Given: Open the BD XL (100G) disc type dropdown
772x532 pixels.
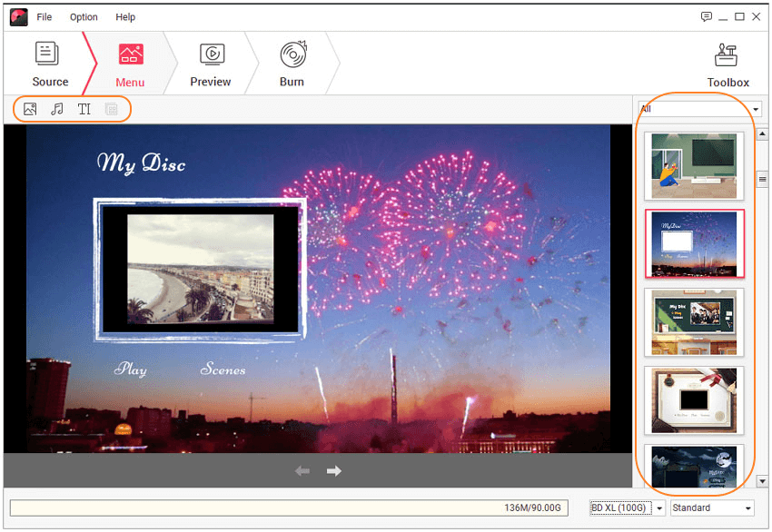Looking at the screenshot, I should click(x=628, y=508).
